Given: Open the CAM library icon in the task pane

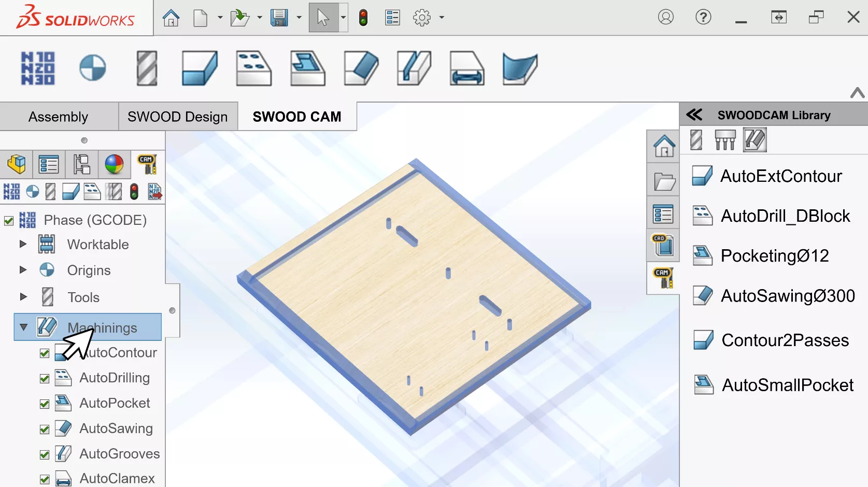Looking at the screenshot, I should point(664,278).
